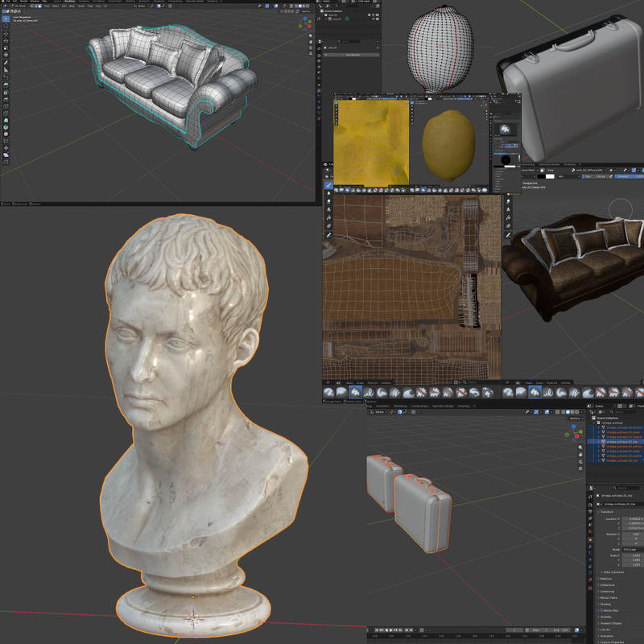The width and height of the screenshot is (644, 644).
Task: Open Material properties tab in suitcase properties panel
Action: coord(590,580)
